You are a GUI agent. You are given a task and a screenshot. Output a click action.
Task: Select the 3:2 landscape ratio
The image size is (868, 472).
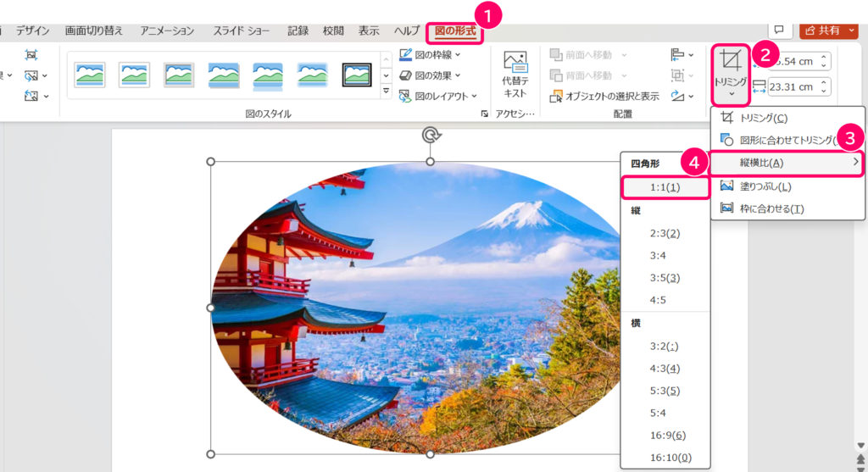click(x=665, y=347)
